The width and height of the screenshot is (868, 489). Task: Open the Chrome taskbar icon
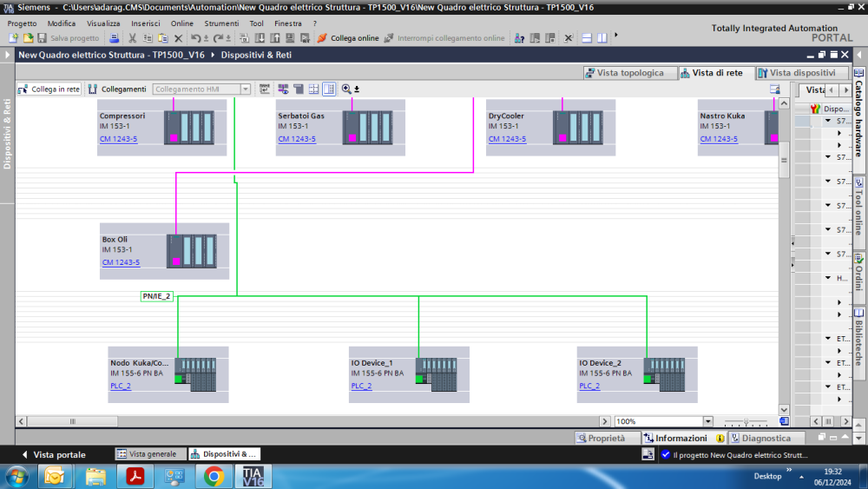pos(214,476)
